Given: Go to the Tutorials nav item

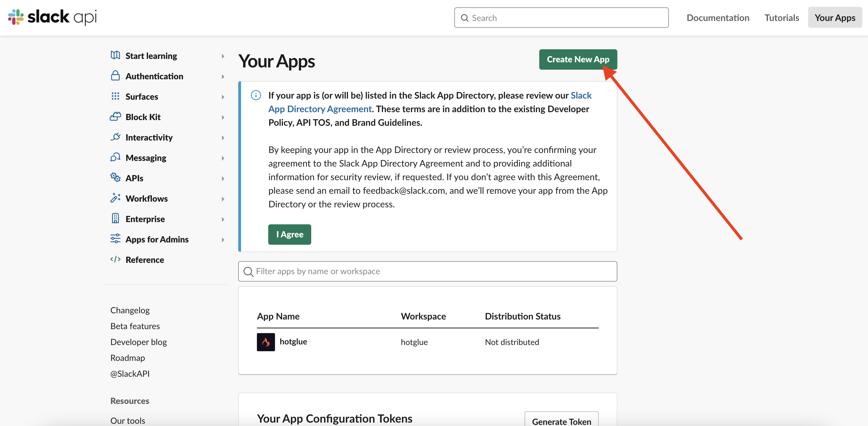Looking at the screenshot, I should (x=781, y=18).
